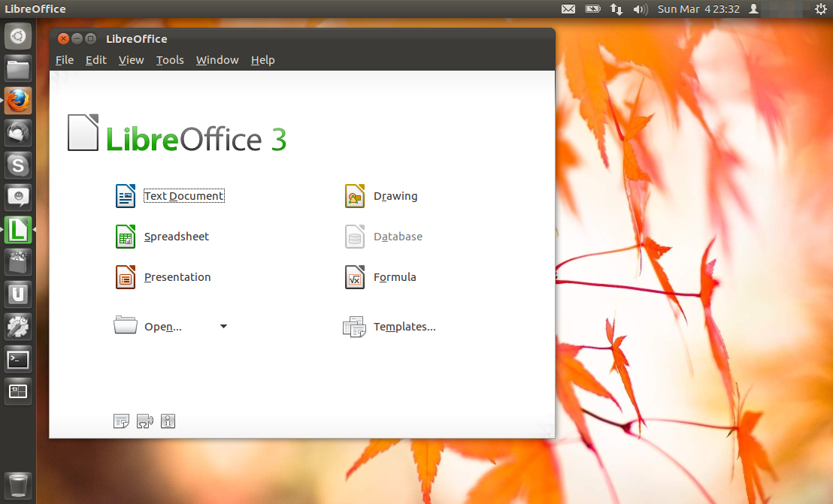This screenshot has width=833, height=504.
Task: Launch Firefox from the dock
Action: (x=18, y=100)
